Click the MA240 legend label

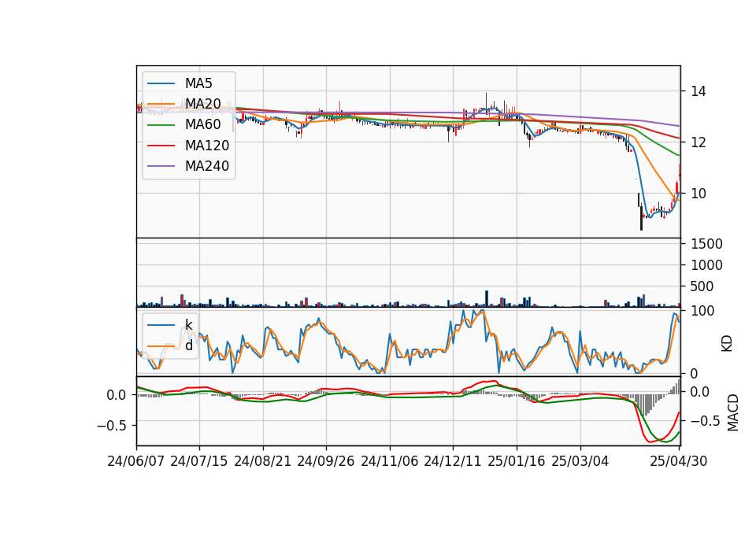pyautogui.click(x=207, y=166)
